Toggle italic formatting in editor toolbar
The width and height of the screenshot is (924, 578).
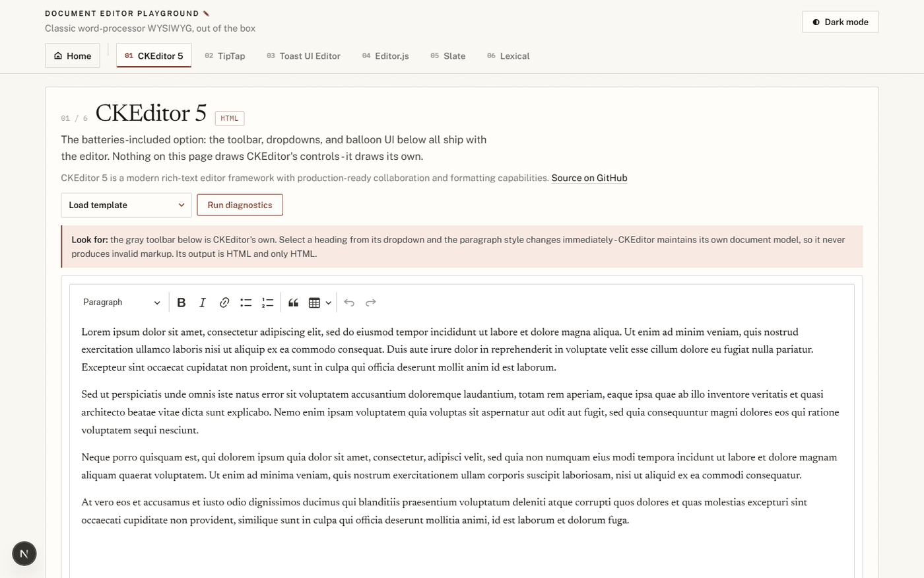[x=203, y=303]
